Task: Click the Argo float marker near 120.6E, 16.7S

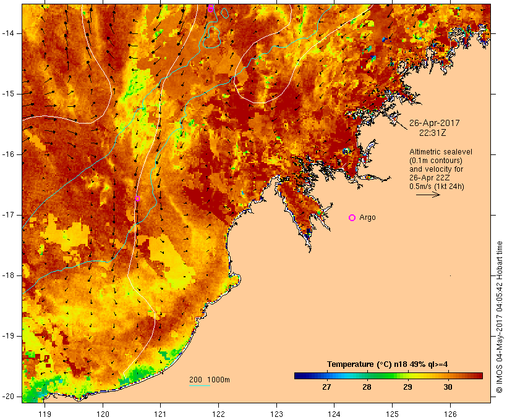Action: click(x=137, y=199)
